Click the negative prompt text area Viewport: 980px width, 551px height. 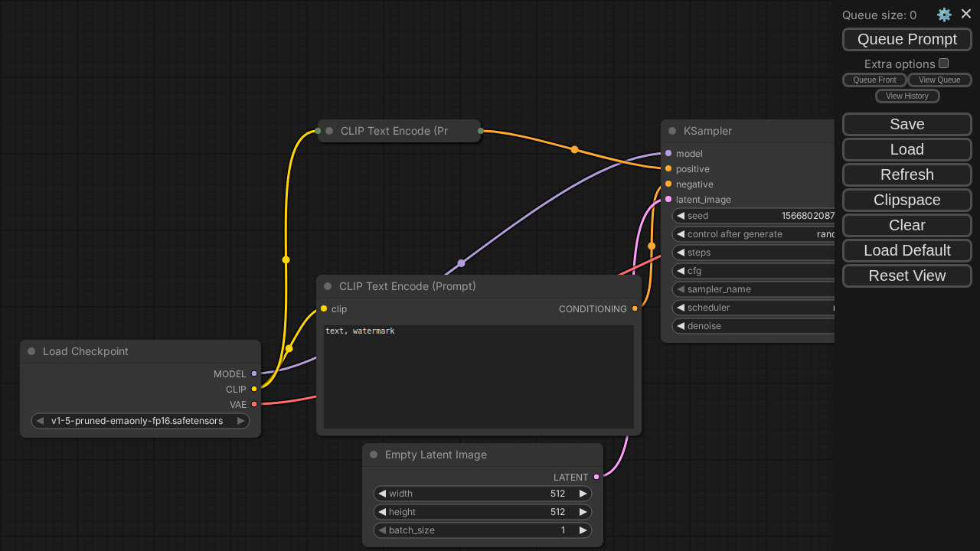coord(479,377)
